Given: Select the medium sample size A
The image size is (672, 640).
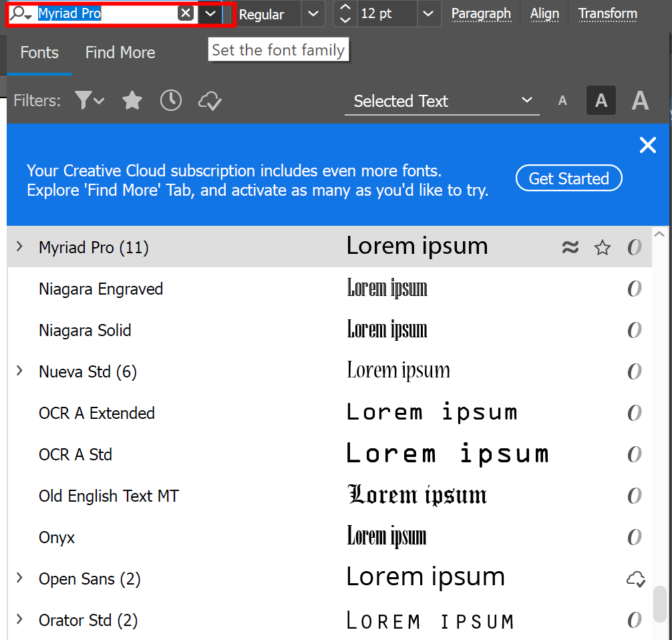Looking at the screenshot, I should click(601, 101).
